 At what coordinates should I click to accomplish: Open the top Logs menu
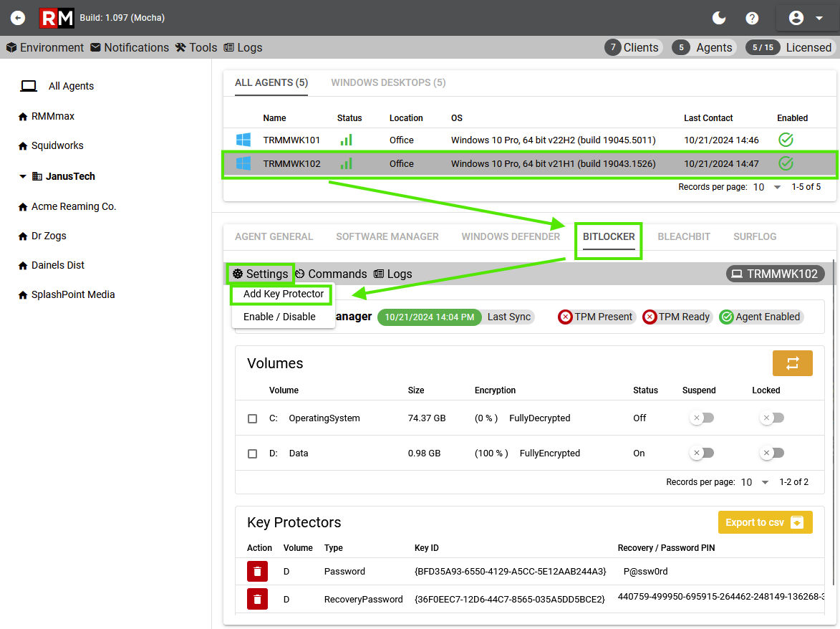243,48
